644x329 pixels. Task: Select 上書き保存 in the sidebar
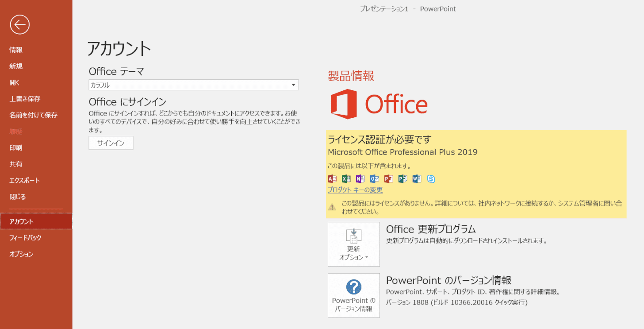point(36,99)
